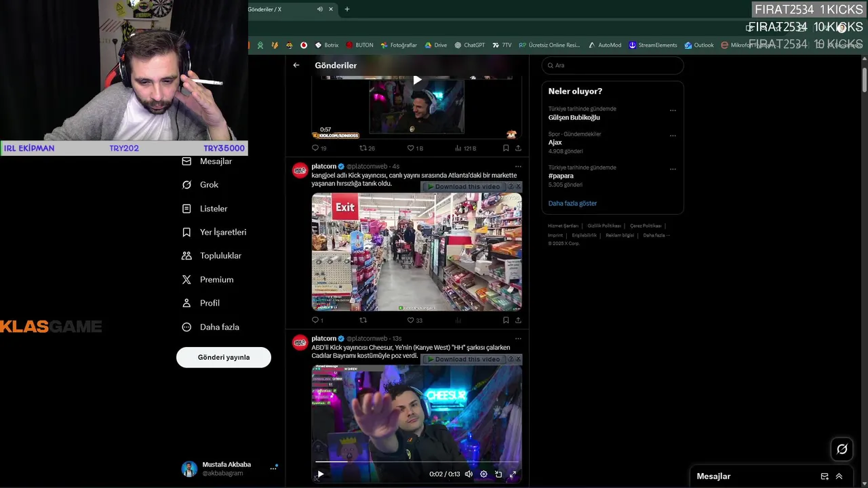Open options for Gülşen Bubikoğlu trend
The height and width of the screenshot is (488, 868).
tap(673, 110)
